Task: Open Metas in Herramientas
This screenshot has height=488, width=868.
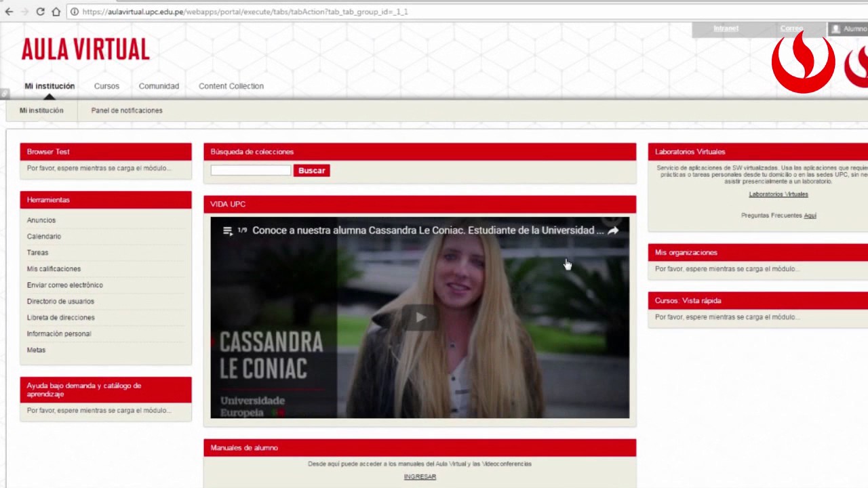Action: click(x=36, y=350)
